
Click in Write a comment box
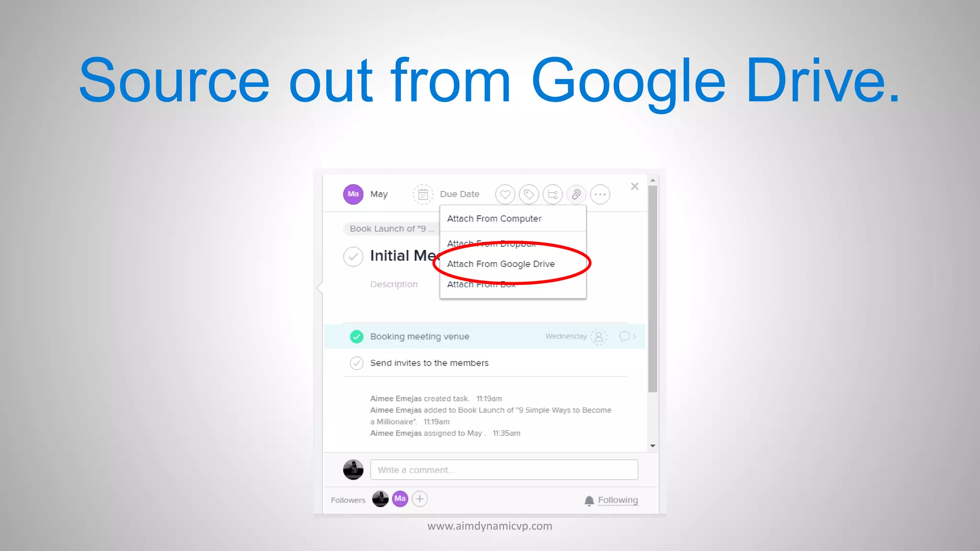point(504,470)
